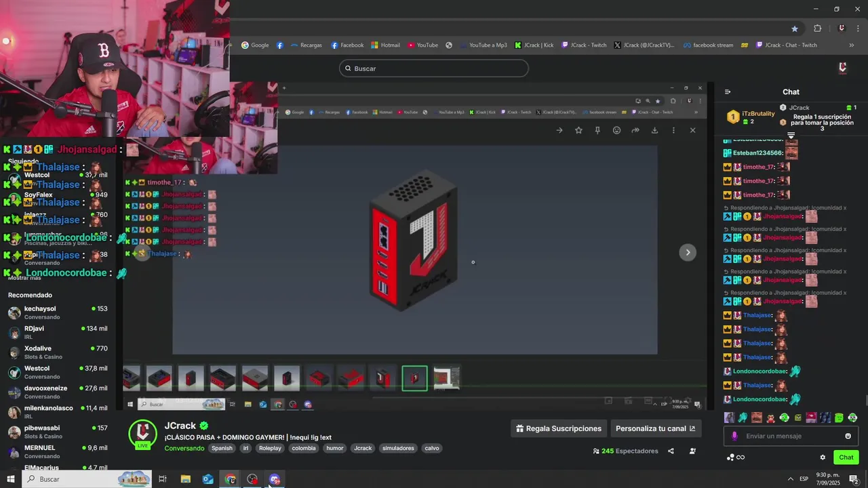
Task: Open the Kick profile avatar menu
Action: click(843, 68)
